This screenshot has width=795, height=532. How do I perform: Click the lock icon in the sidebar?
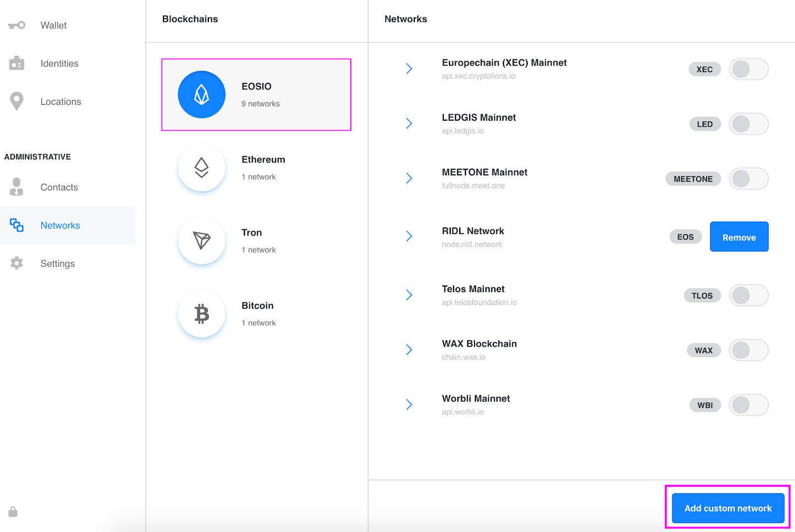point(13,512)
